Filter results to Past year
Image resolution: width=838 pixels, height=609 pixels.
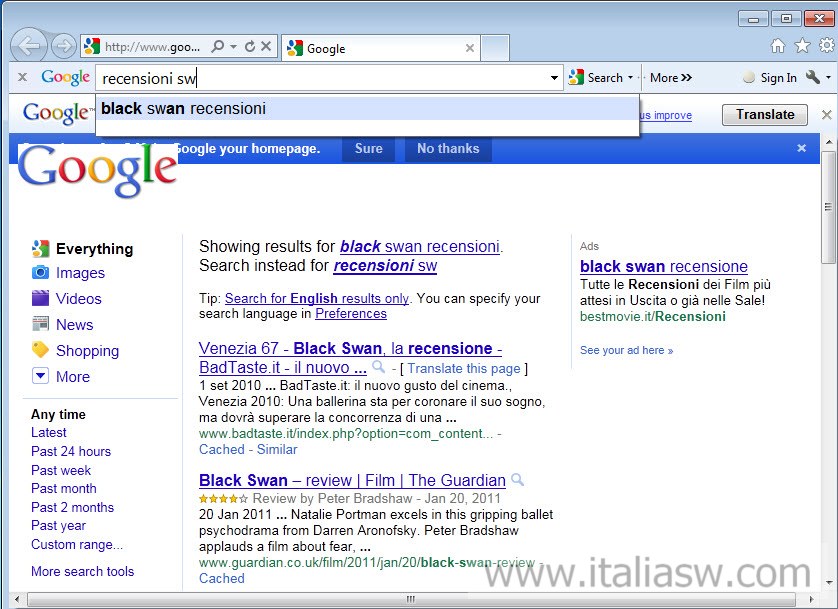tap(58, 526)
